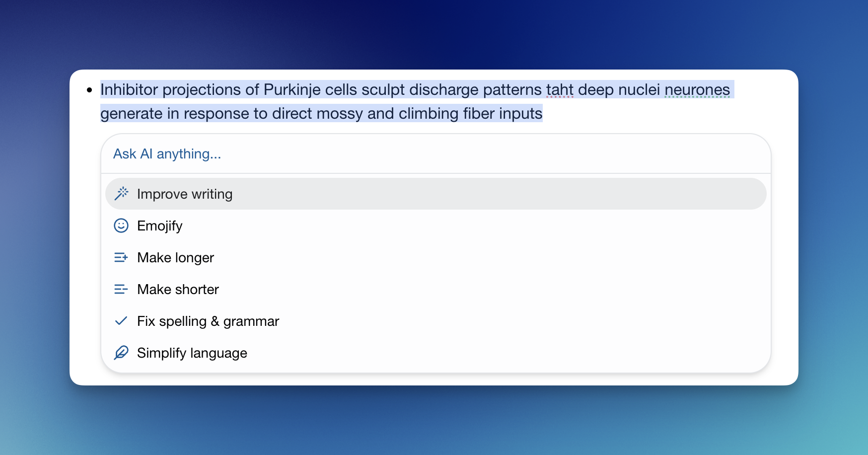Click the word "Inhibitor" at sentence start
Image resolution: width=868 pixels, height=455 pixels.
coord(129,90)
